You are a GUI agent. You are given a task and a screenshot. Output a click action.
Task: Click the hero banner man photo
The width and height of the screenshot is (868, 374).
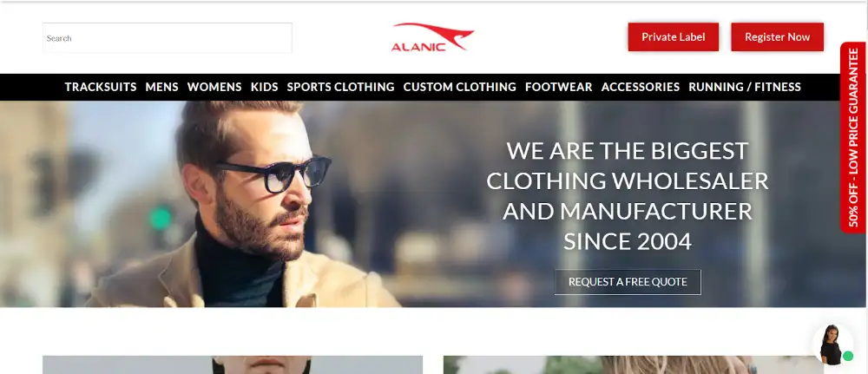click(244, 204)
